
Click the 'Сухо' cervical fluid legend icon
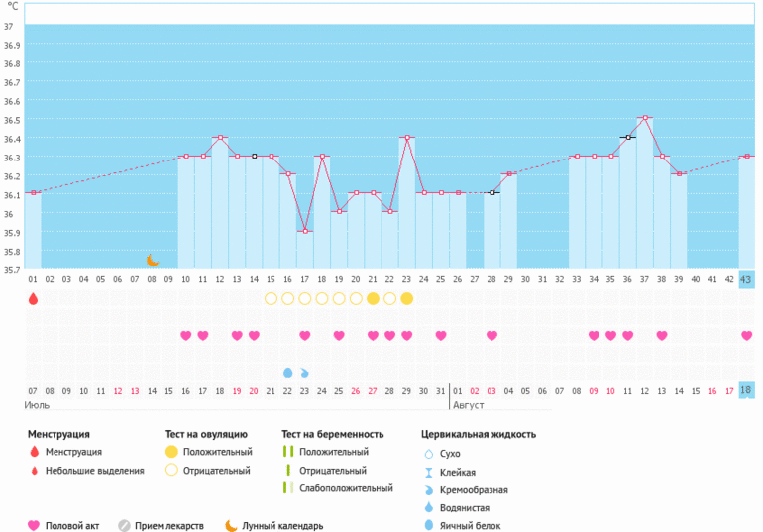pyautogui.click(x=428, y=453)
